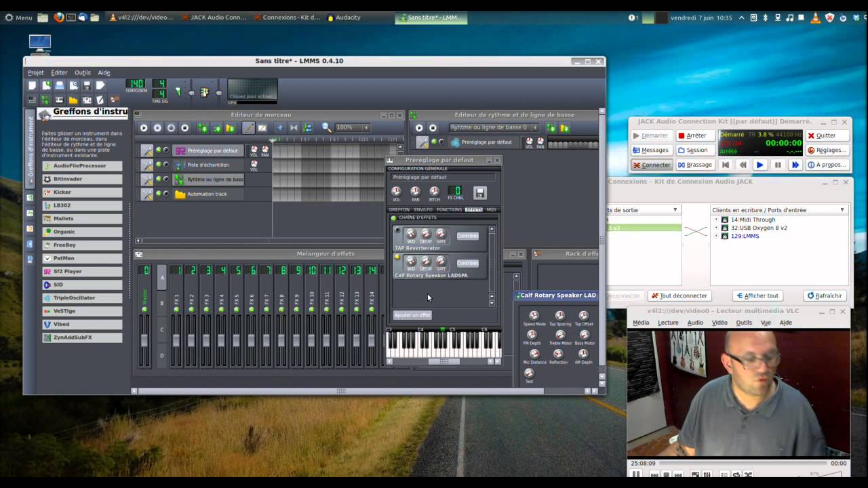The width and height of the screenshot is (868, 488).
Task: Switch to MIDI tab in instrument window
Action: pyautogui.click(x=491, y=209)
